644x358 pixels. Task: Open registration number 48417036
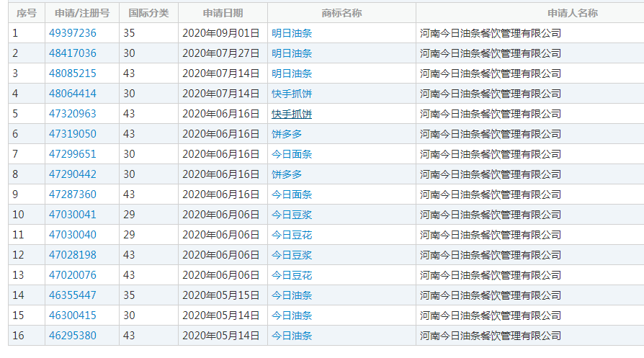(72, 53)
